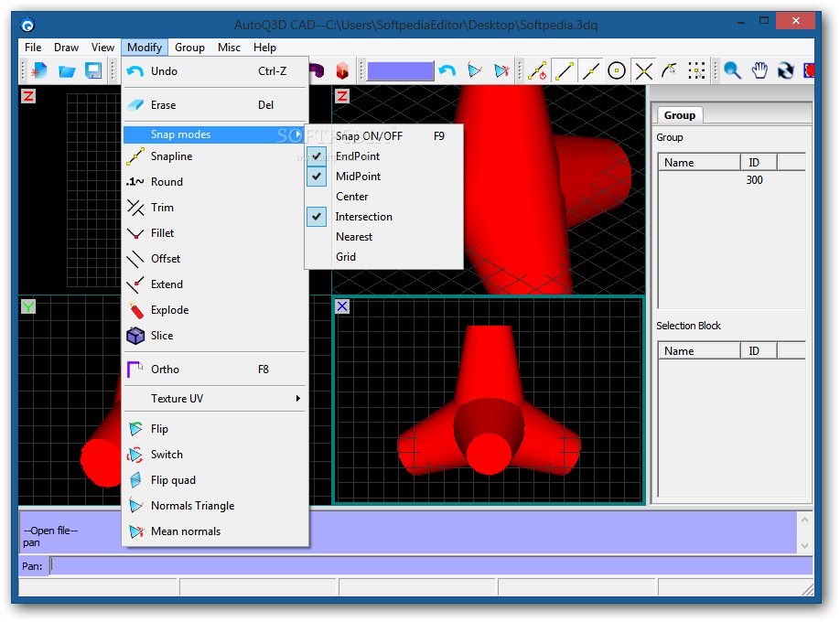Click Group list Name column header
840x622 pixels.
[699, 162]
